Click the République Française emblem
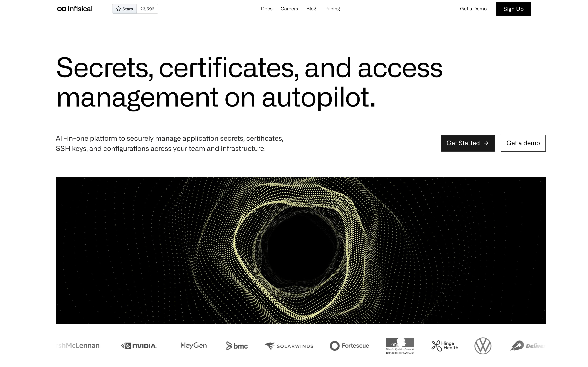Image resolution: width=588 pixels, height=367 pixels. pos(400,346)
